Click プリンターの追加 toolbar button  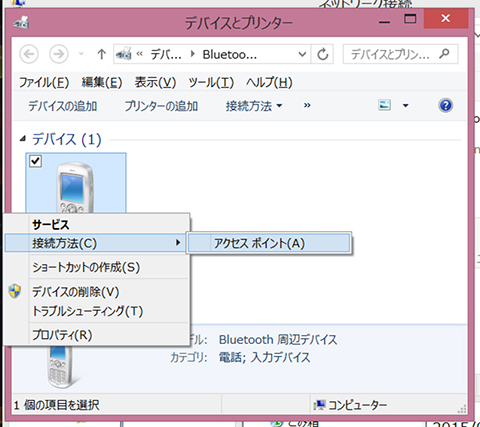click(161, 106)
